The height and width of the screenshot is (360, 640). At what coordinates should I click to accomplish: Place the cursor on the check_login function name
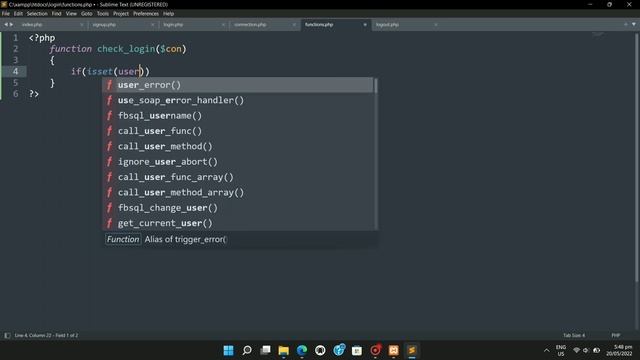pyautogui.click(x=126, y=49)
